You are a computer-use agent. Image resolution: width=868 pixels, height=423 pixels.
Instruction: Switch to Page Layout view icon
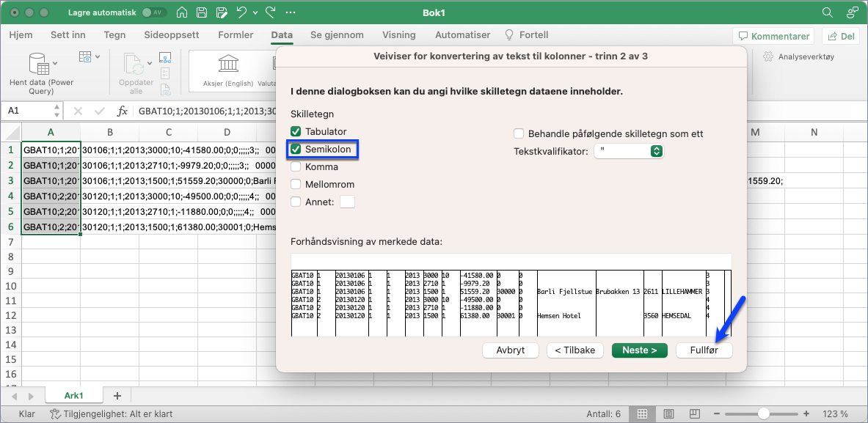[x=668, y=413]
